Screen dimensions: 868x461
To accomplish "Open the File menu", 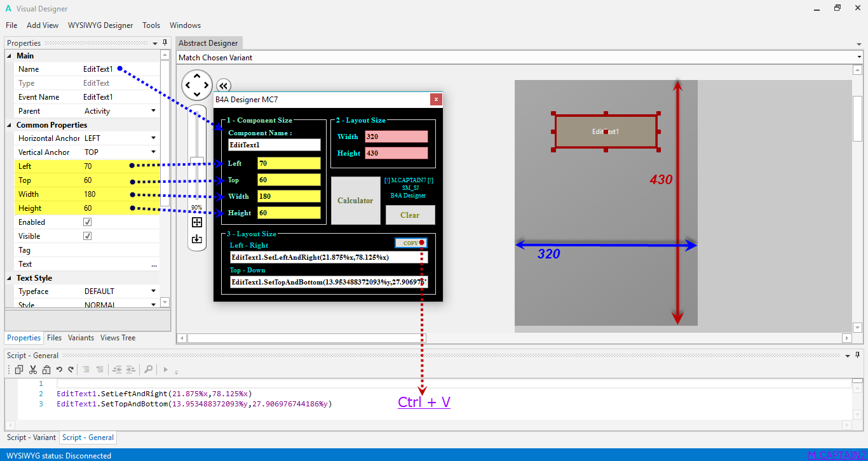I will point(11,25).
